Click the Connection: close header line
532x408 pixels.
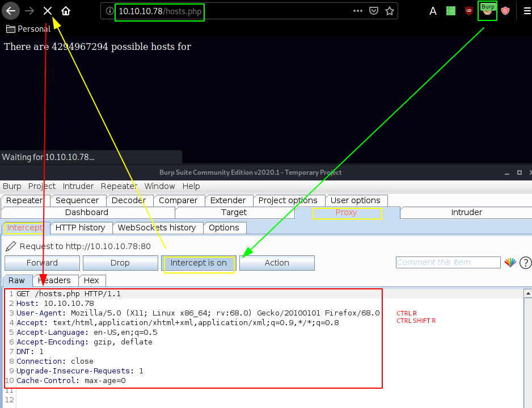tap(55, 361)
